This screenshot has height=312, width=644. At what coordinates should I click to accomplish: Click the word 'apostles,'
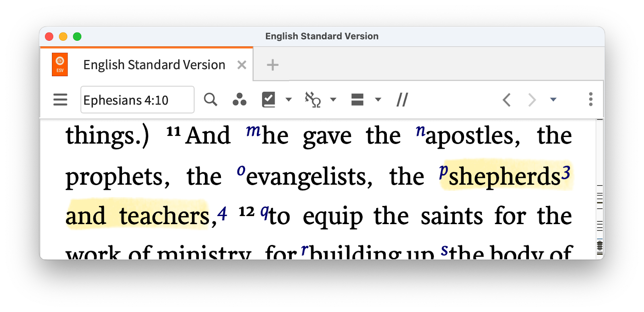pyautogui.click(x=473, y=135)
